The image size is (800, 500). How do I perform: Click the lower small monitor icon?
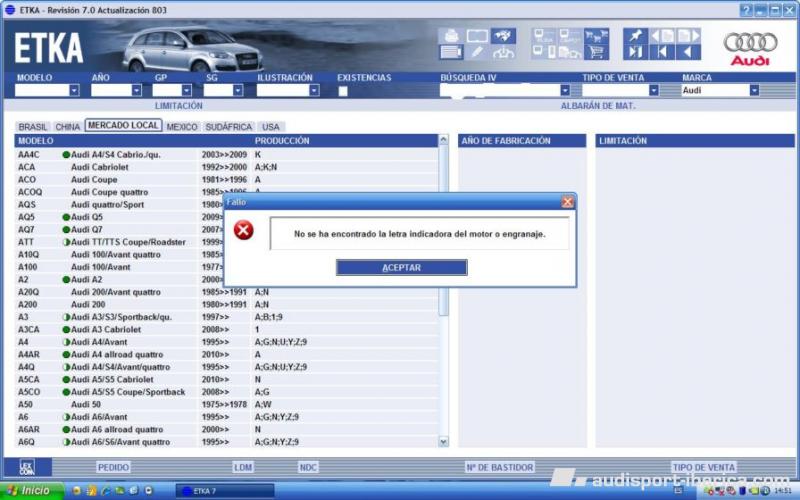tap(538, 52)
